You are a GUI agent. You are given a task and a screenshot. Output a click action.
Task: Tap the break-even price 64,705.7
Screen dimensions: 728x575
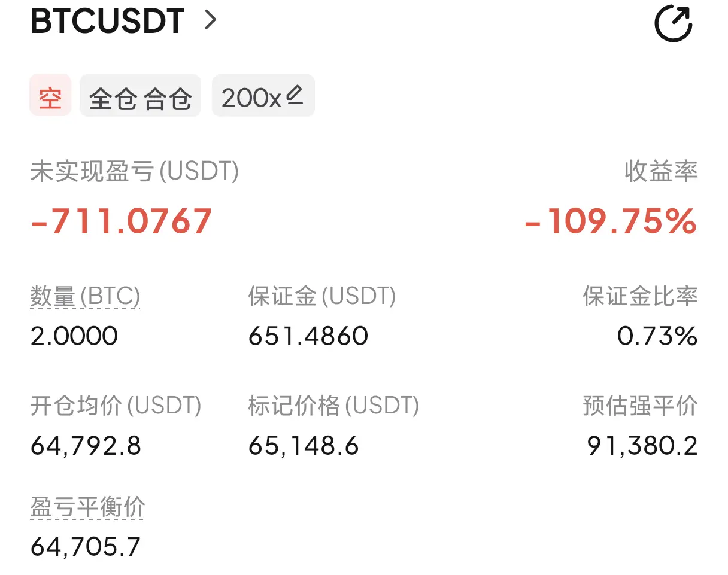tap(86, 546)
